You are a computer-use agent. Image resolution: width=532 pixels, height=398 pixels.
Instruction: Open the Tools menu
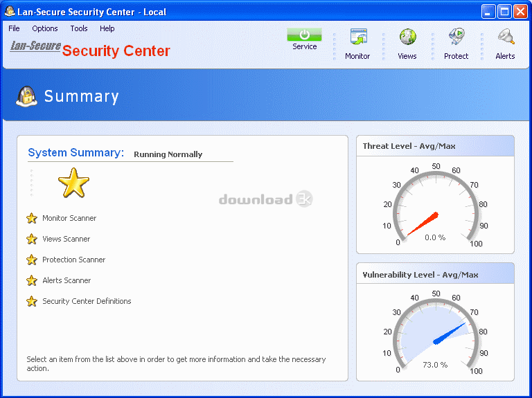[x=79, y=28]
